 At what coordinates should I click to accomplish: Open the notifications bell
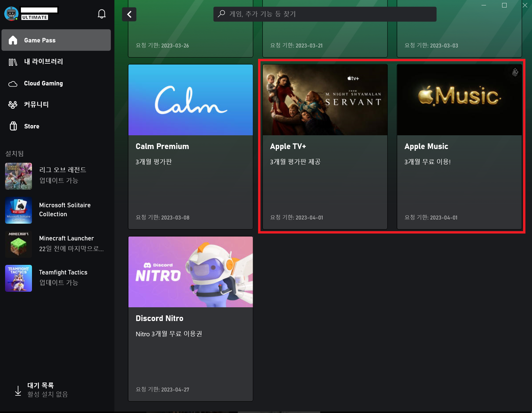(102, 14)
